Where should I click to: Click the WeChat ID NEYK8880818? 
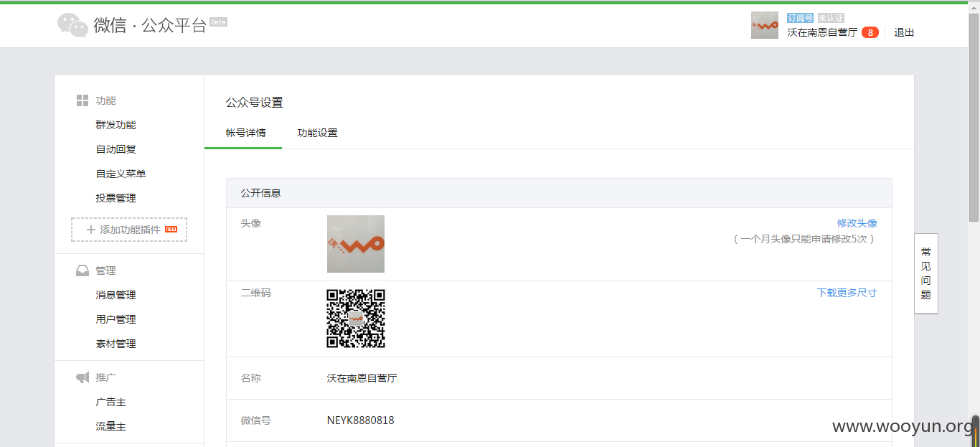point(361,420)
